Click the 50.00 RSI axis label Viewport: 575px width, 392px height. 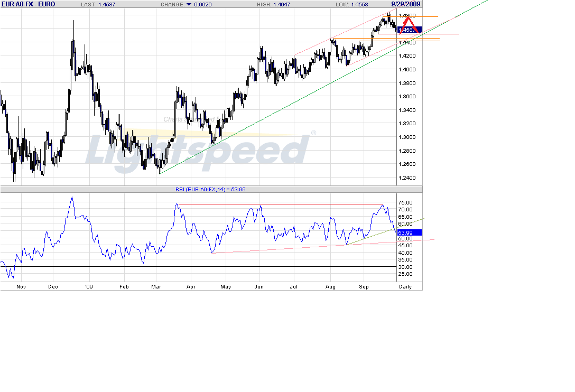tap(405, 238)
